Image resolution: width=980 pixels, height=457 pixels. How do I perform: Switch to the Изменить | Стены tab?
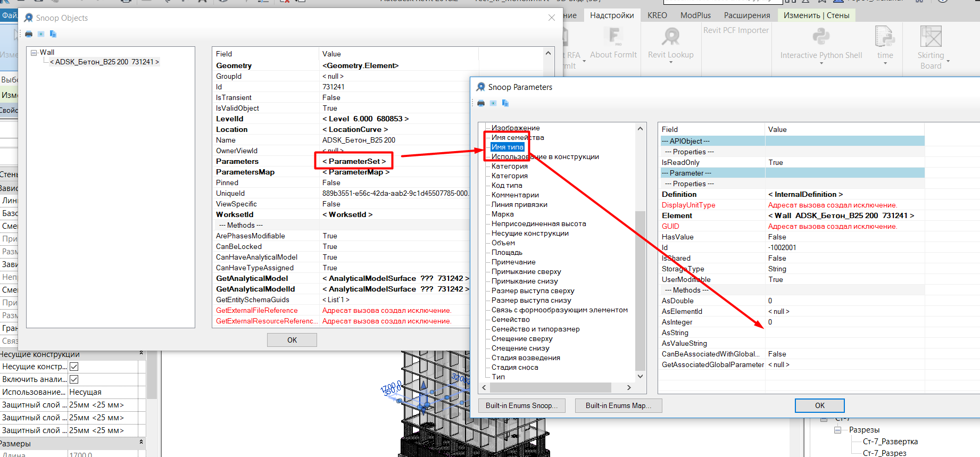tap(816, 15)
